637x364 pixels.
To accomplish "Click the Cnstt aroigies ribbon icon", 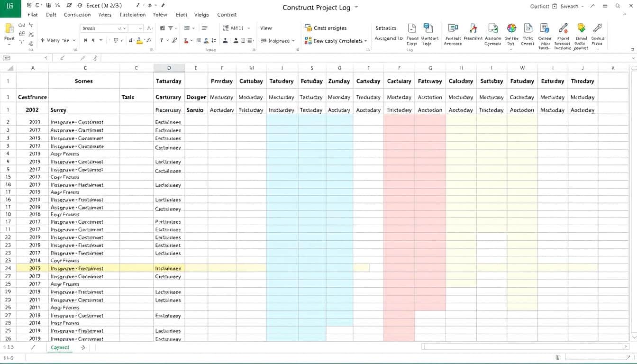I will pos(309,28).
